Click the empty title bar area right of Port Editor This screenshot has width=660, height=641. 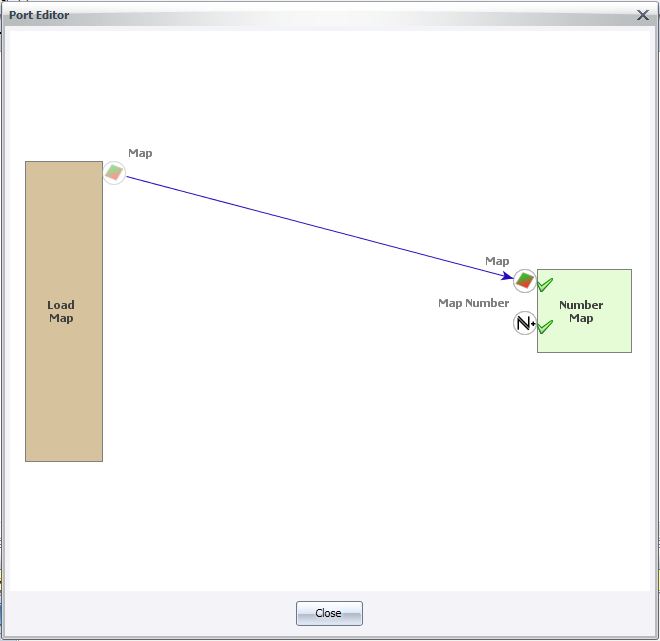350,15
